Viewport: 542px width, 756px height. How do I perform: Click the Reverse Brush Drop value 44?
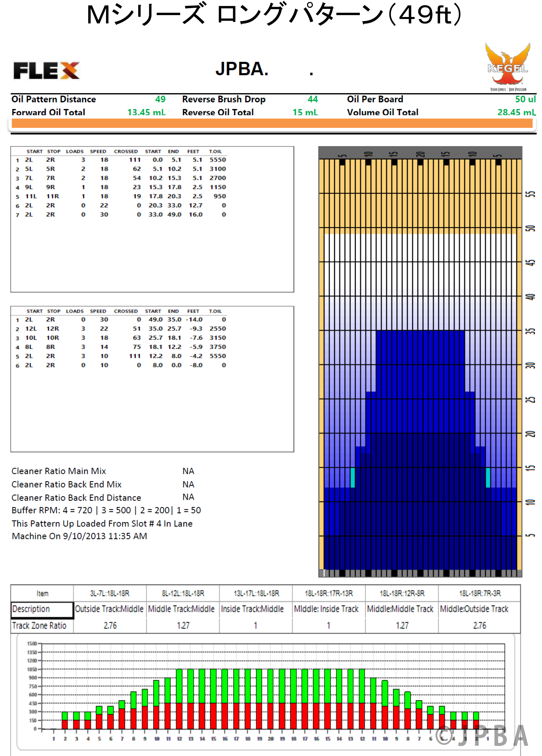312,99
